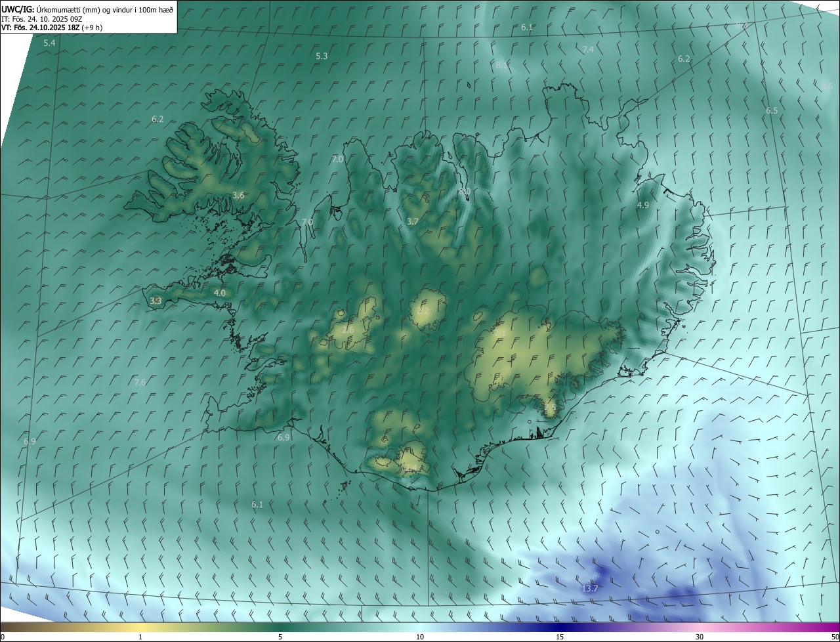
Task: Click the 6.5 value label
Action: click(772, 111)
